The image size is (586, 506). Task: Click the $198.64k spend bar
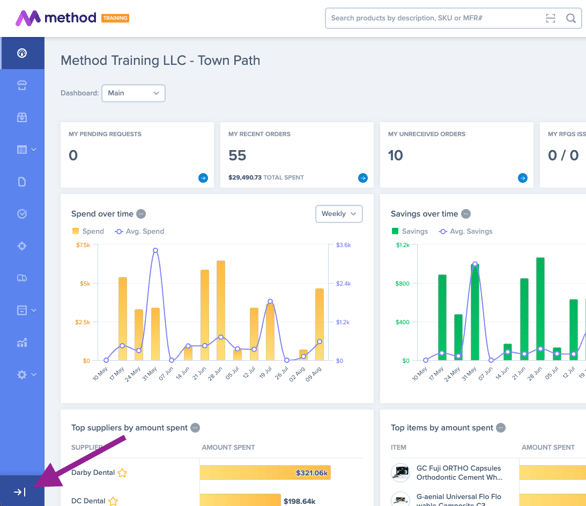[240, 501]
